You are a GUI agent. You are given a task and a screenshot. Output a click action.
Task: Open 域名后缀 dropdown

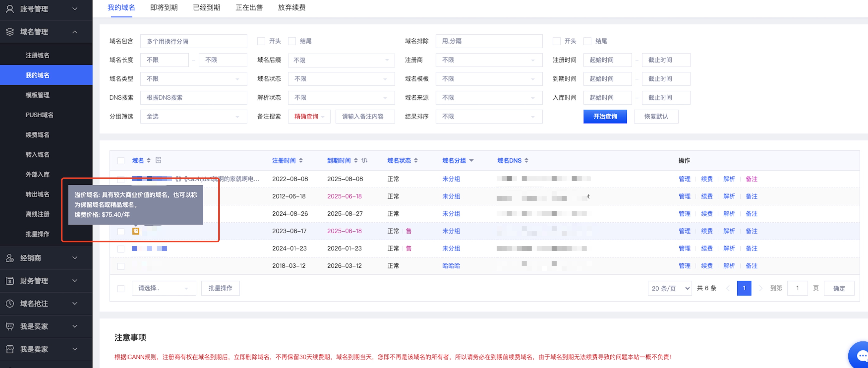(x=341, y=60)
